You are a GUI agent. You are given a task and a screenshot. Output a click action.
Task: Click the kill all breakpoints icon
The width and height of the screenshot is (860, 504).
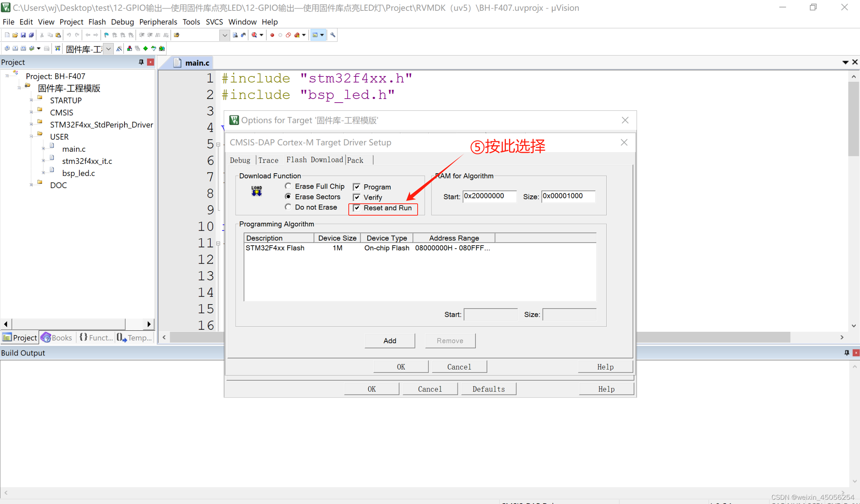[297, 35]
